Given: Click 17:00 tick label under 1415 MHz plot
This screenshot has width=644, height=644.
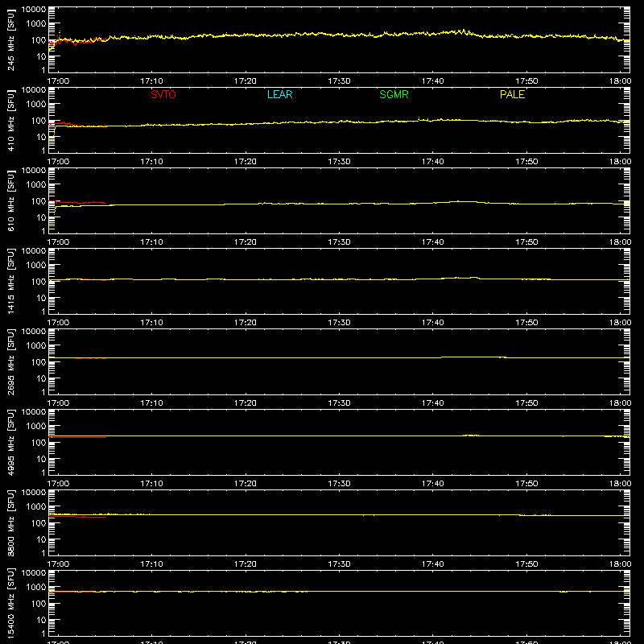Looking at the screenshot, I should [x=58, y=323].
